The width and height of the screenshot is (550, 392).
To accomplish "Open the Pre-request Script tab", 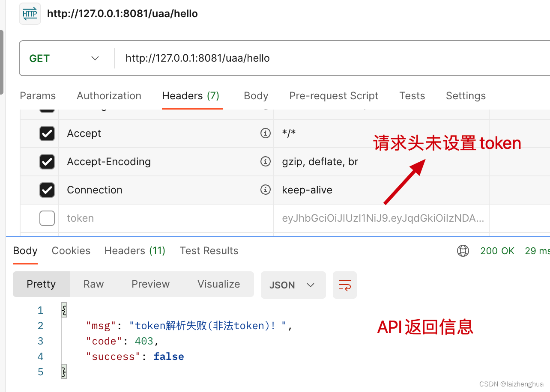I will 334,96.
